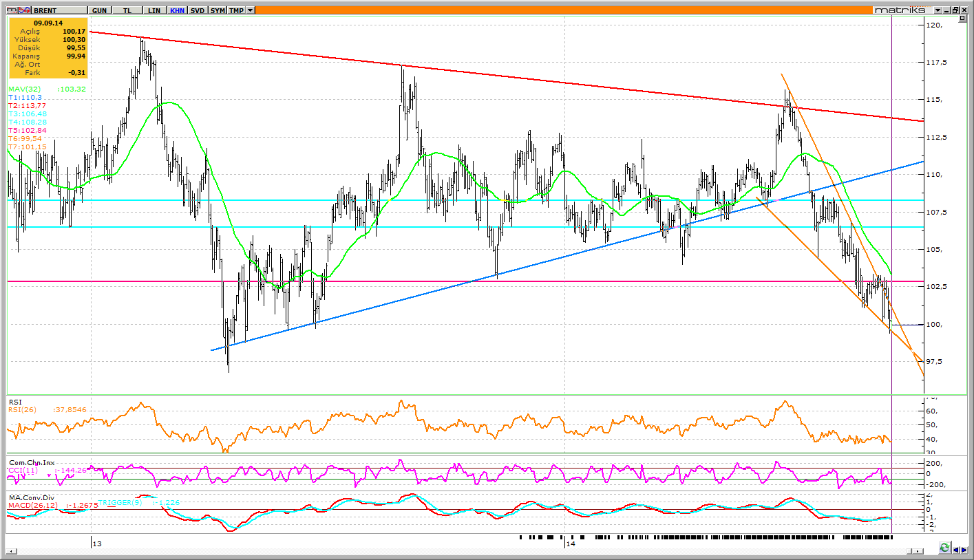Viewport: 974px width, 560px height.
Task: Open the SYM tab
Action: point(218,10)
